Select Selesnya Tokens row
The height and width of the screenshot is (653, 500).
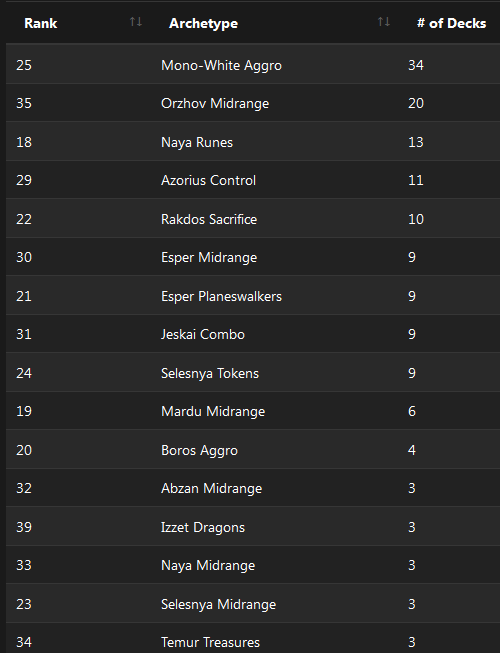(x=253, y=373)
